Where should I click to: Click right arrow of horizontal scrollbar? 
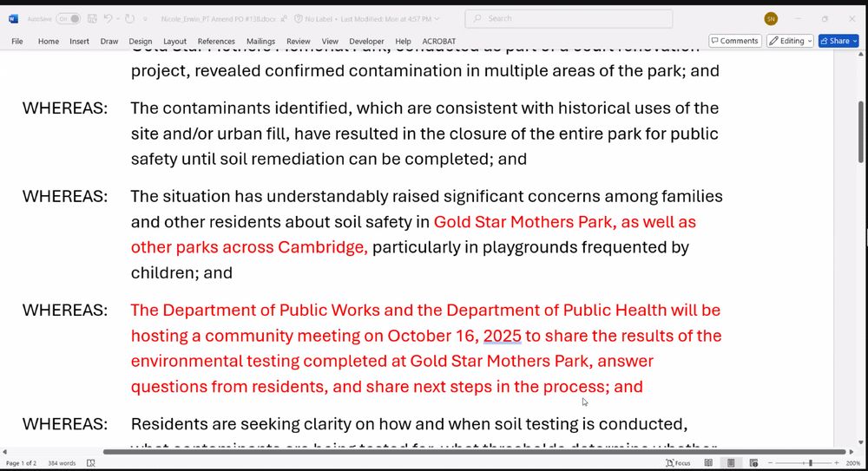tap(852, 452)
